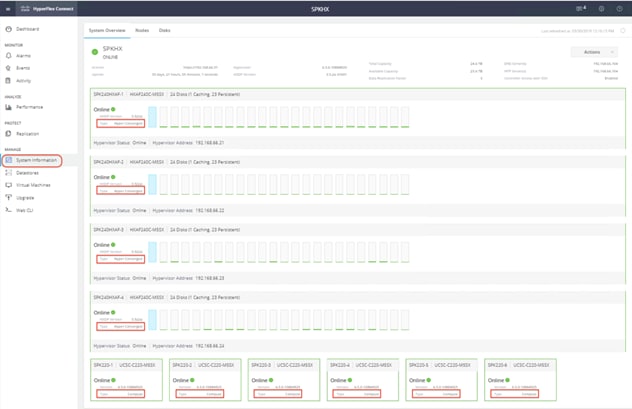
Task: Click the Upgrade arrow icon
Action: coord(8,197)
